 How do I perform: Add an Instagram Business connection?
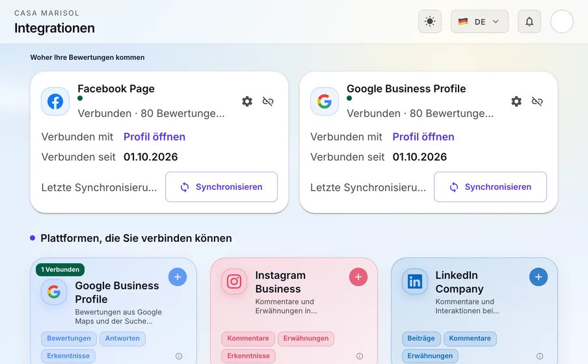coord(358,277)
